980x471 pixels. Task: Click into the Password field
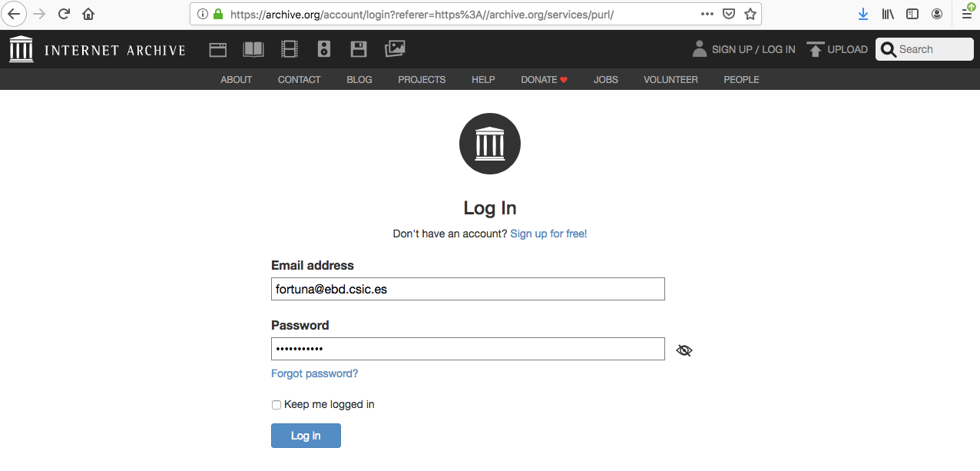[468, 349]
